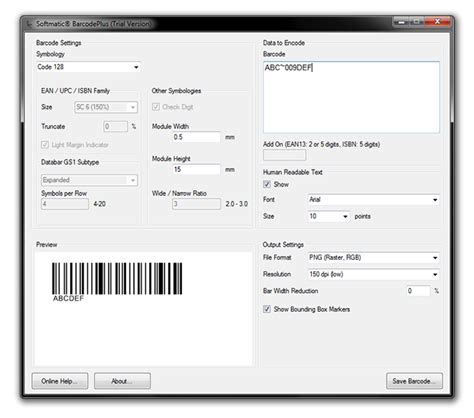
Task: Open the Resolution 150 dpi dropdown
Action: (373, 274)
